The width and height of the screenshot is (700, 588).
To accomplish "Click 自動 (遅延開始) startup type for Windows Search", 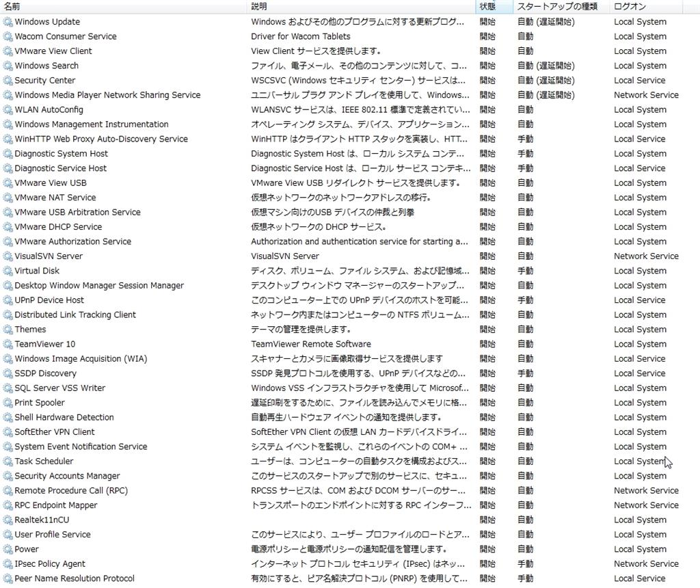I will pyautogui.click(x=546, y=66).
